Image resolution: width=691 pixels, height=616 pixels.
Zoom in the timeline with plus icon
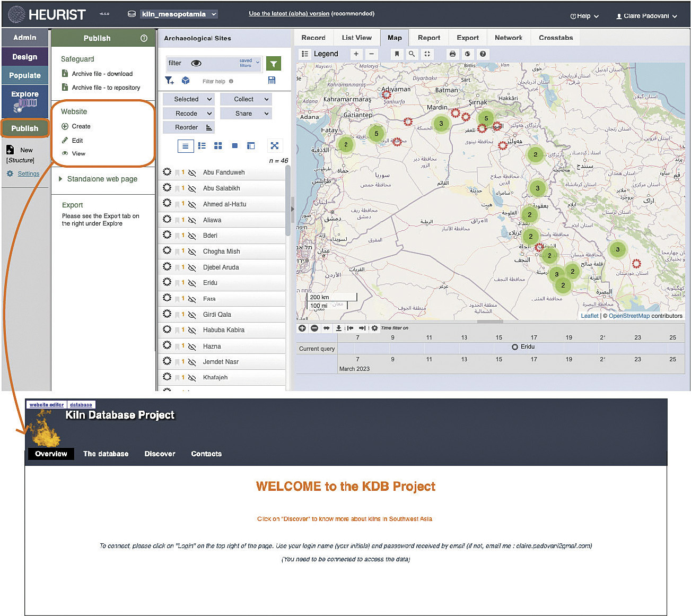(302, 328)
